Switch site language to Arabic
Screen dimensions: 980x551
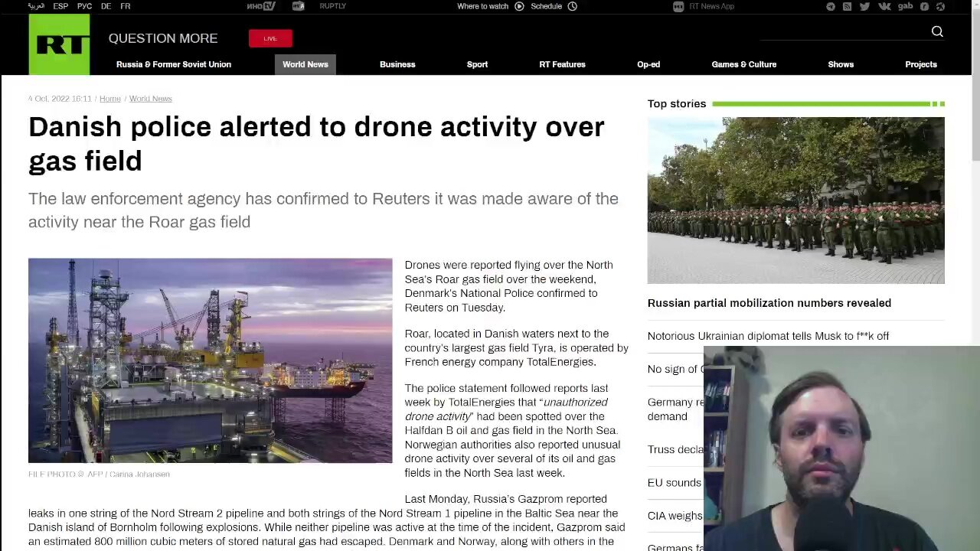36,6
